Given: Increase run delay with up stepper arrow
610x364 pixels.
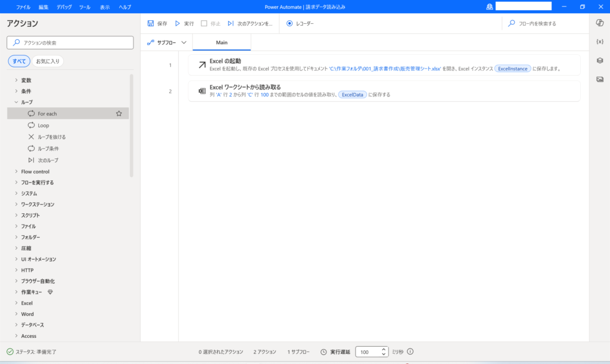Looking at the screenshot, I should click(384, 349).
